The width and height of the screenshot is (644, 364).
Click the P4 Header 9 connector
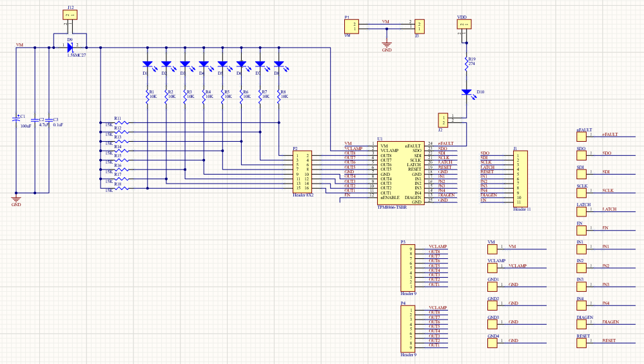tap(407, 329)
